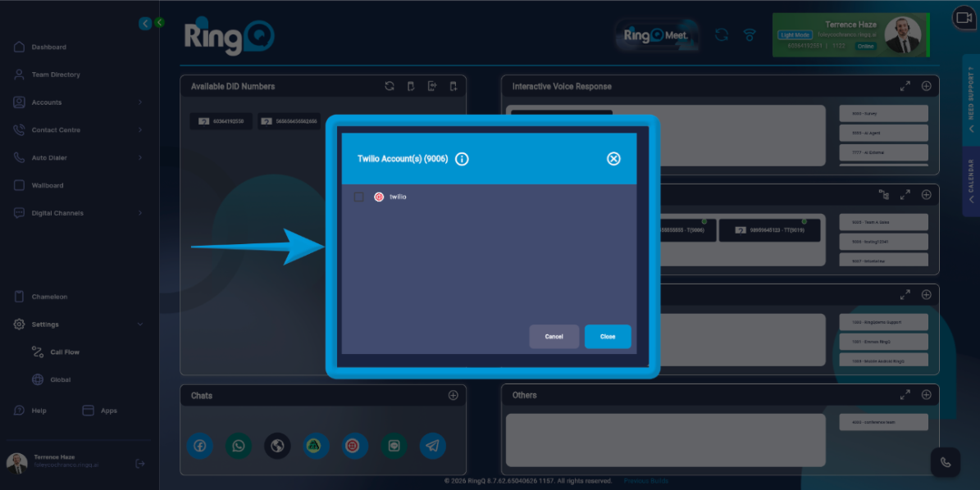Click the Cancel button in the dialog
The image size is (980, 490).
[x=554, y=337]
